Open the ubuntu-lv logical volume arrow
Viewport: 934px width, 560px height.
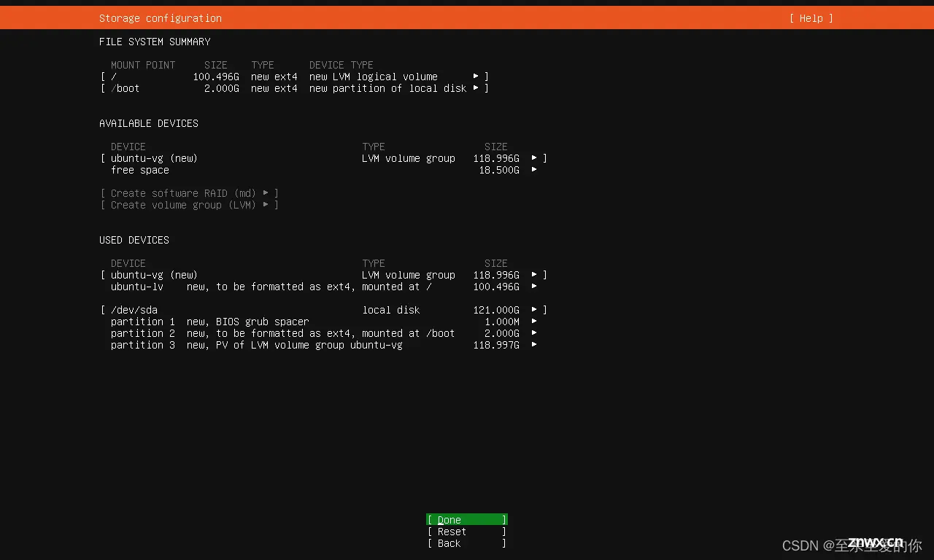[x=534, y=286]
